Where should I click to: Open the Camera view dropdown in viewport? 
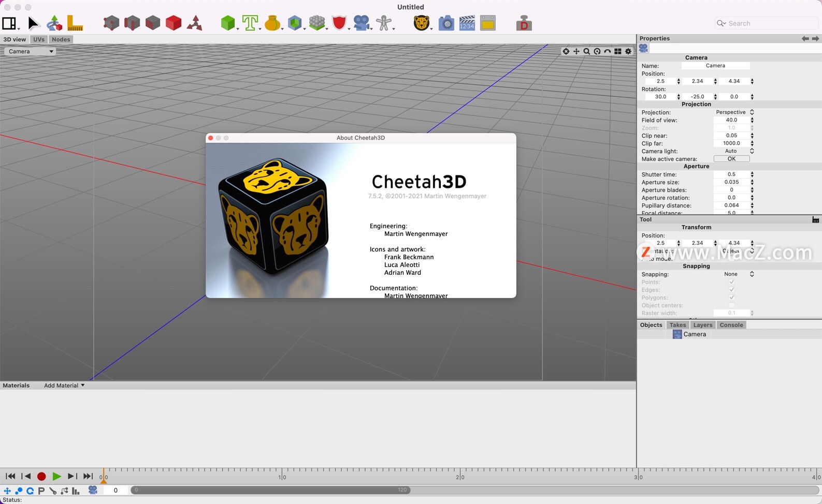(x=30, y=51)
